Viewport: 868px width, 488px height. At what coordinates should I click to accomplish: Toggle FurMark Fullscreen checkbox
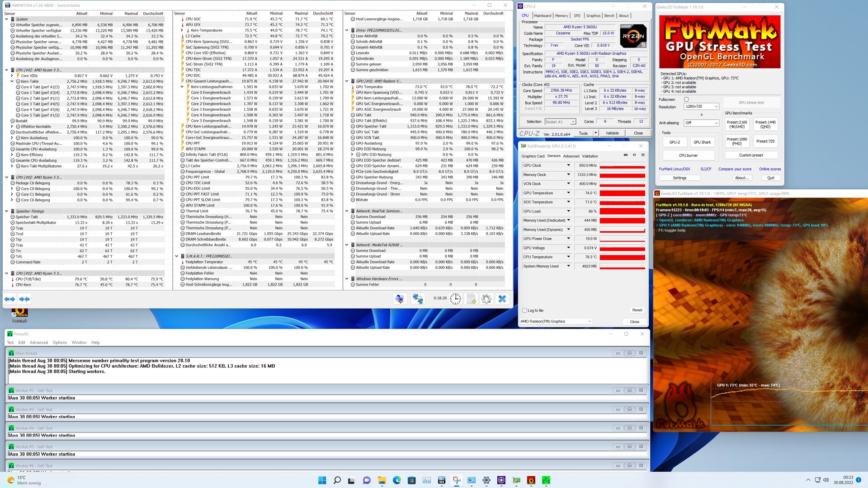(686, 99)
